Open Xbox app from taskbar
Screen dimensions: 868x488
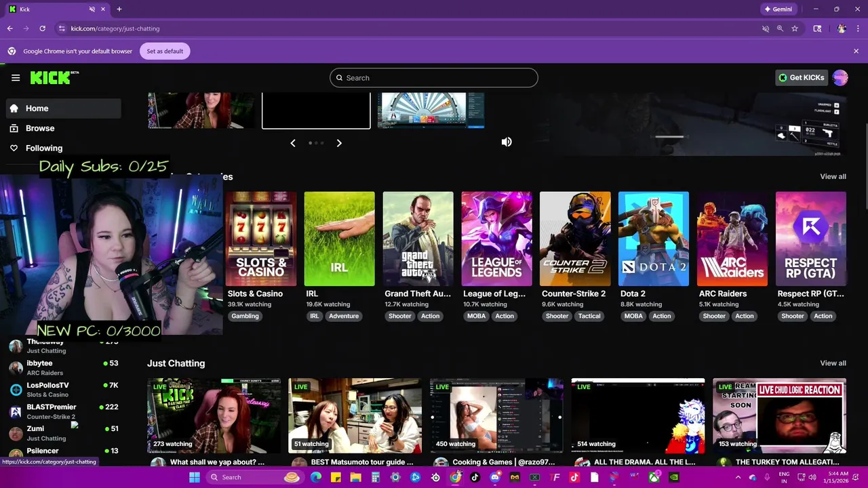(654, 477)
